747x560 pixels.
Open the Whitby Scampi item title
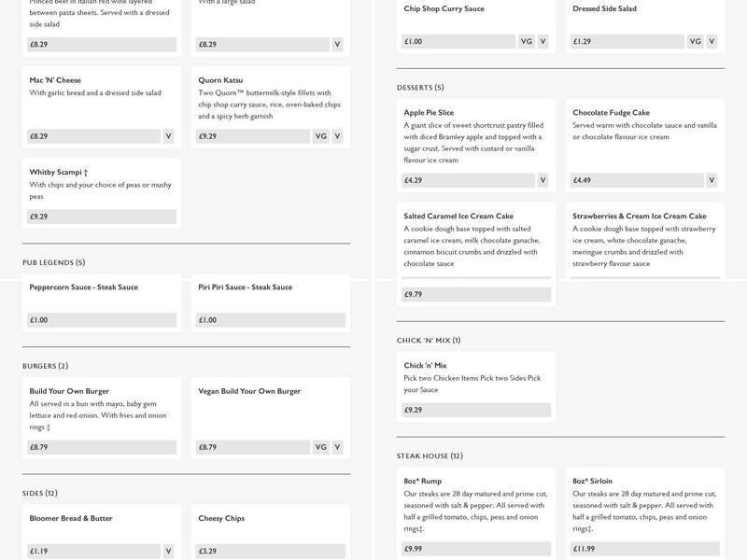pyautogui.click(x=59, y=173)
